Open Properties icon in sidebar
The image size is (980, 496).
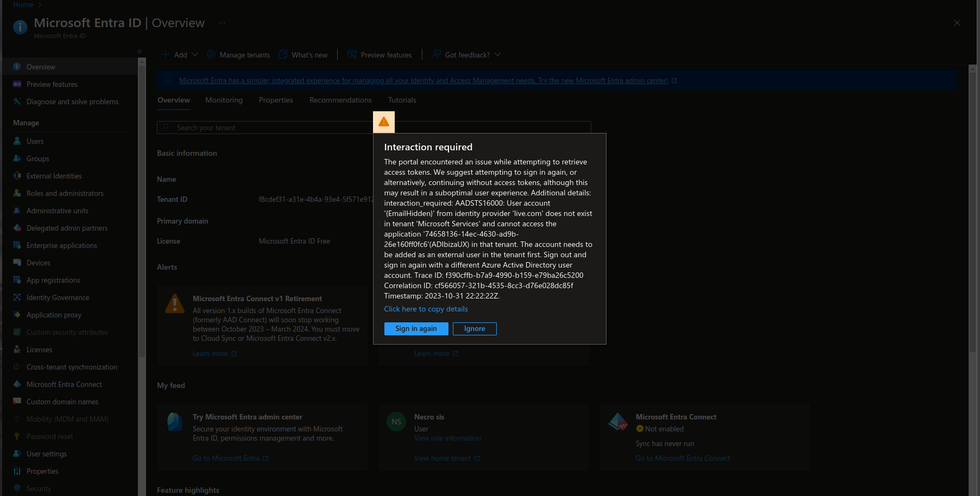[17, 471]
